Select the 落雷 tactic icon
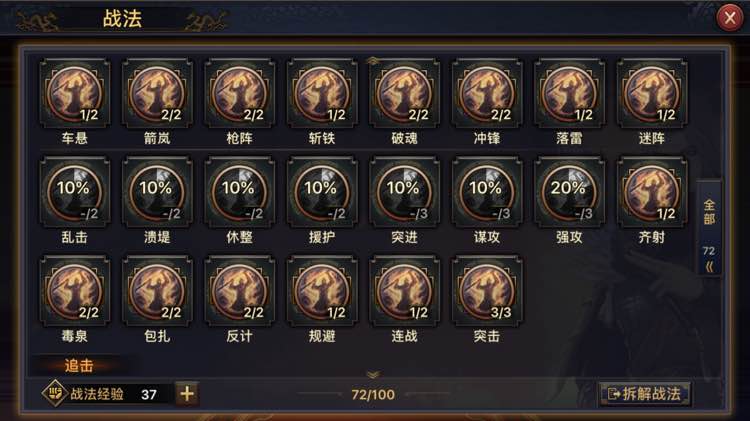The width and height of the screenshot is (750, 421). click(569, 94)
